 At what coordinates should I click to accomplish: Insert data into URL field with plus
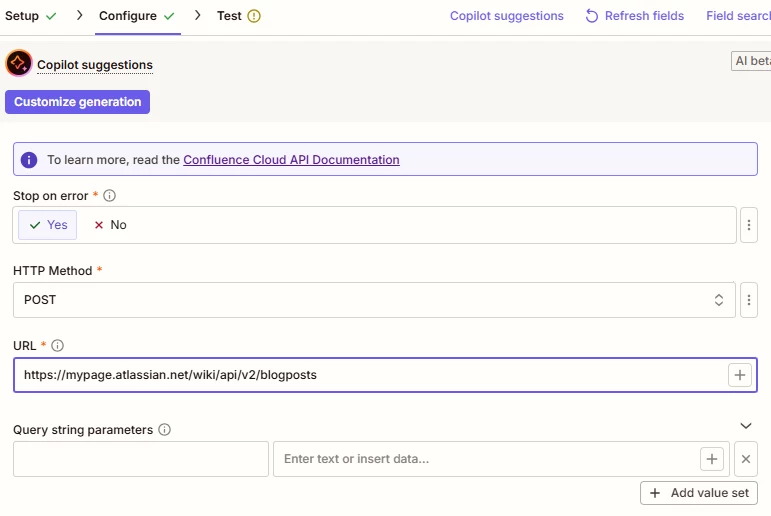[x=740, y=375]
